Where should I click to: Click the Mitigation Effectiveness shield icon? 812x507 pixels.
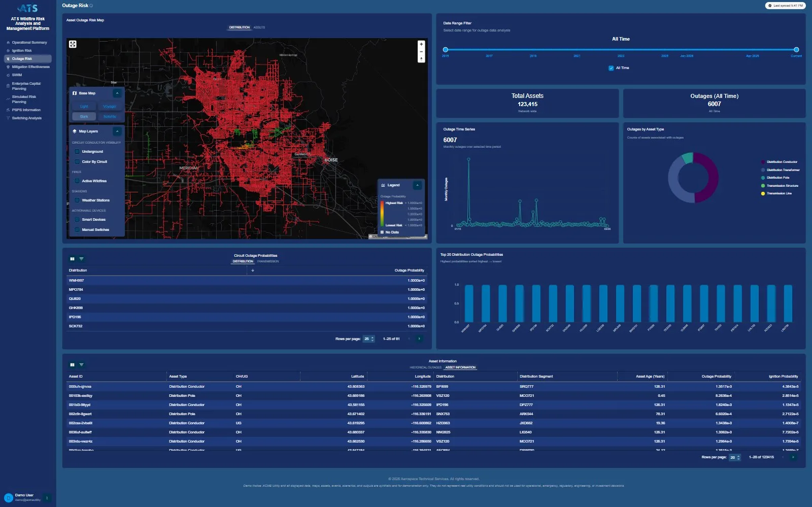tap(8, 67)
